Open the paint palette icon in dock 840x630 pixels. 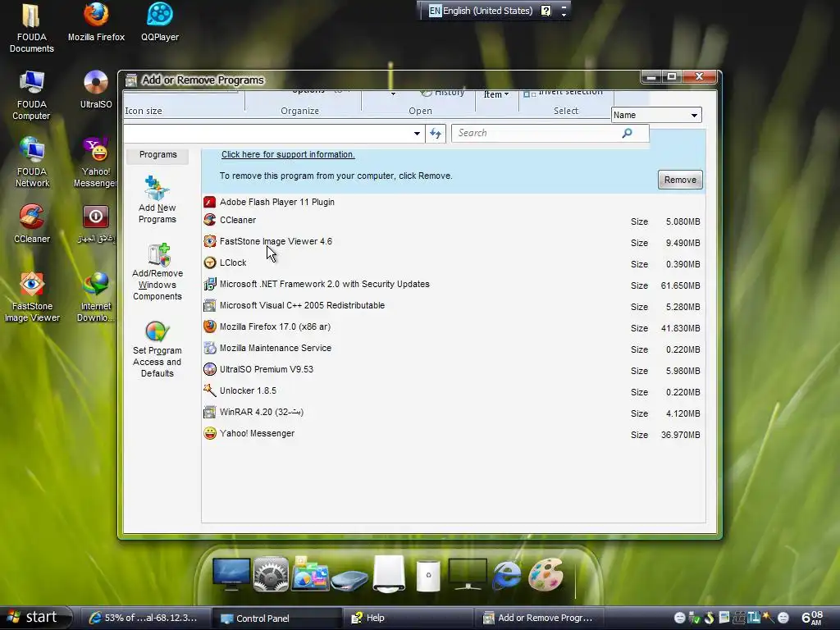click(546, 574)
